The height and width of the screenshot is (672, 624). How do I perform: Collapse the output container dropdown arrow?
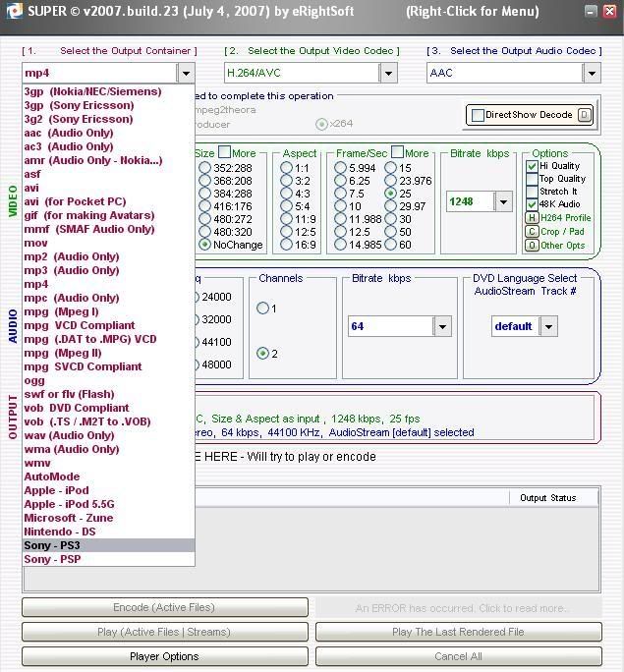186,73
